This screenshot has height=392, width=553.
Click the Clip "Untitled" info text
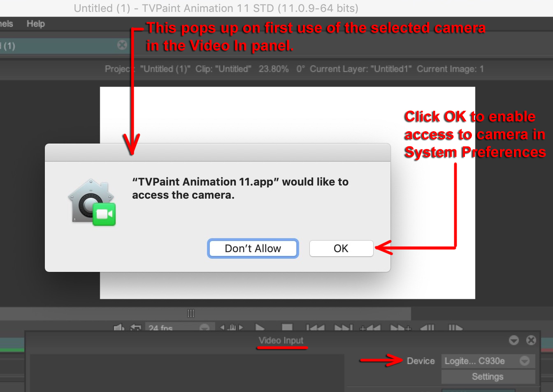coord(223,69)
